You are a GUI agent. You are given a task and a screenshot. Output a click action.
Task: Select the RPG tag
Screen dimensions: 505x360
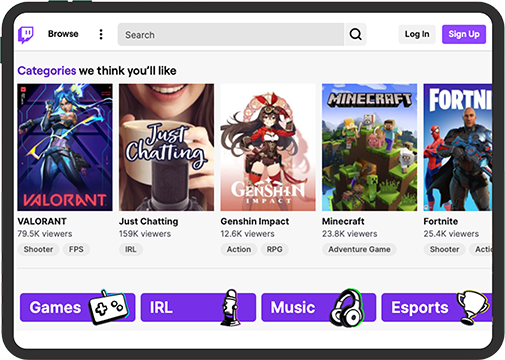[x=274, y=249]
